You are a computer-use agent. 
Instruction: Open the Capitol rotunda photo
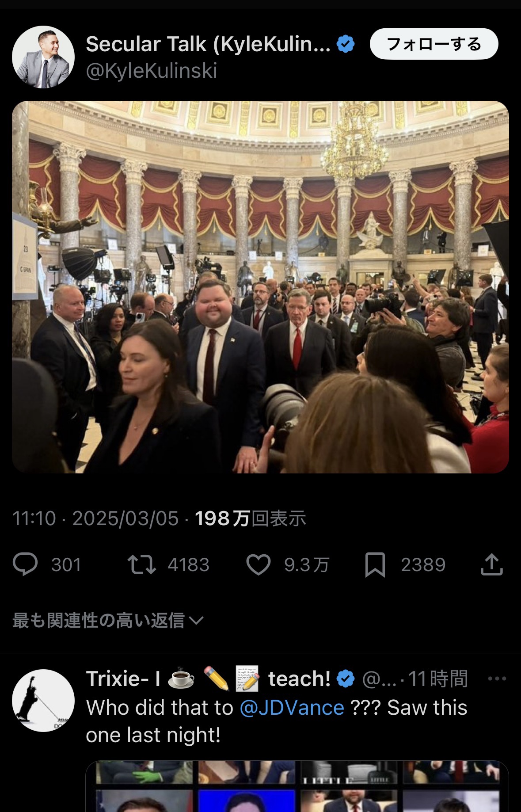[x=260, y=287]
